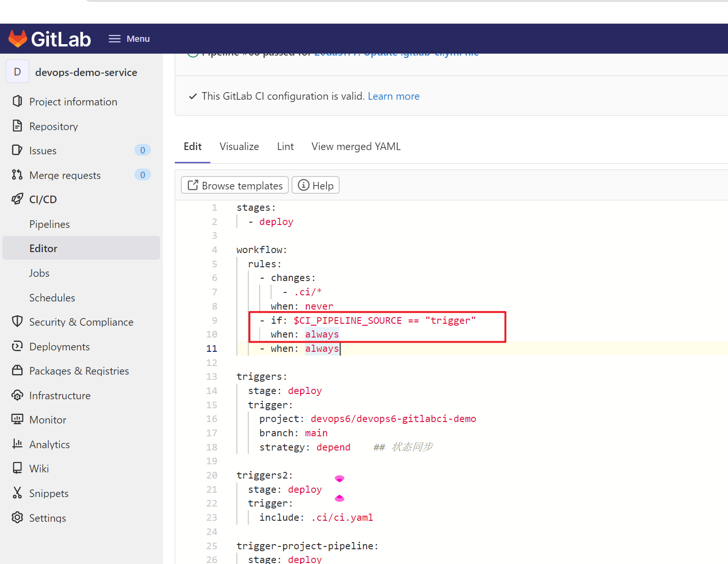Image resolution: width=728 pixels, height=564 pixels.
Task: Click 'triggers2:' on line 20
Action: tap(265, 475)
